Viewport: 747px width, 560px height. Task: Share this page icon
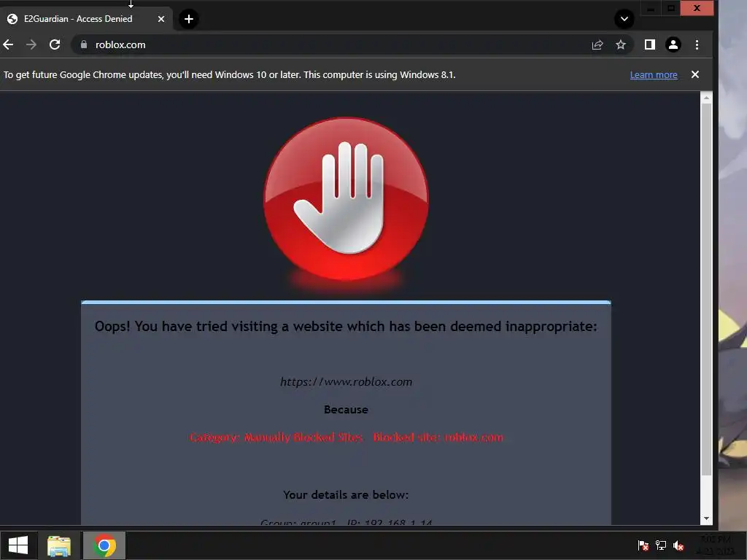tap(597, 44)
